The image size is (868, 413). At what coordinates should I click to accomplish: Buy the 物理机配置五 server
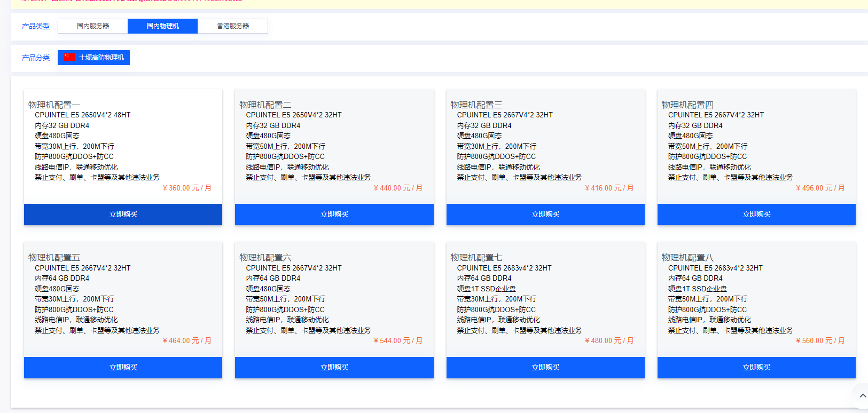(123, 368)
